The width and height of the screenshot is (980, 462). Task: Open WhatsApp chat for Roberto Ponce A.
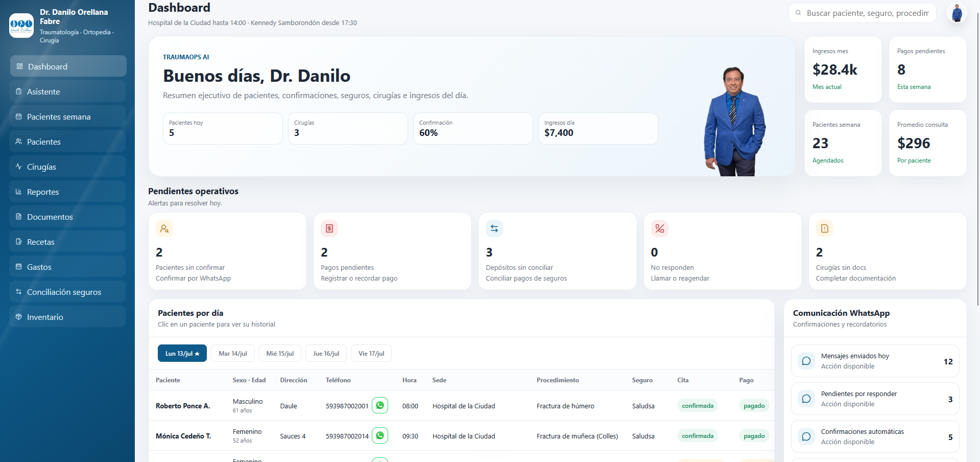click(380, 405)
